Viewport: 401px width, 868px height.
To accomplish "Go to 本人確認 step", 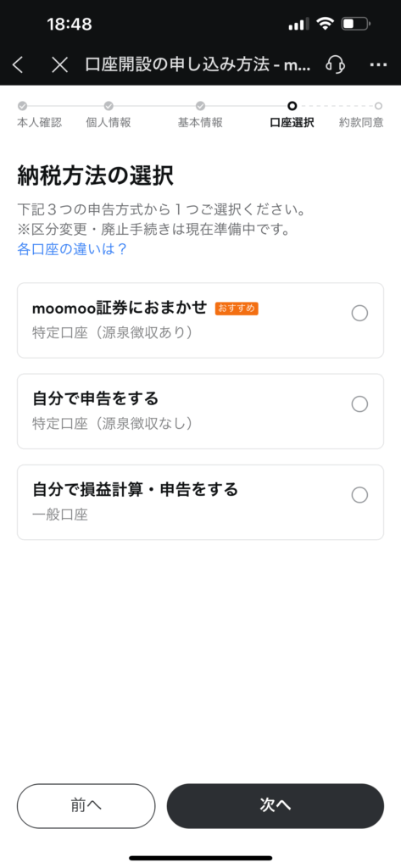I will click(x=39, y=122).
